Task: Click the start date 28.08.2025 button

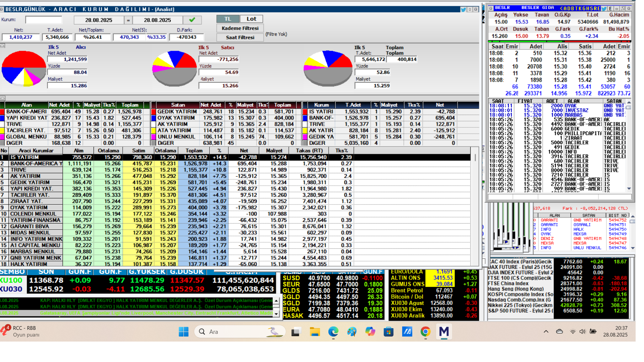Action: (99, 20)
